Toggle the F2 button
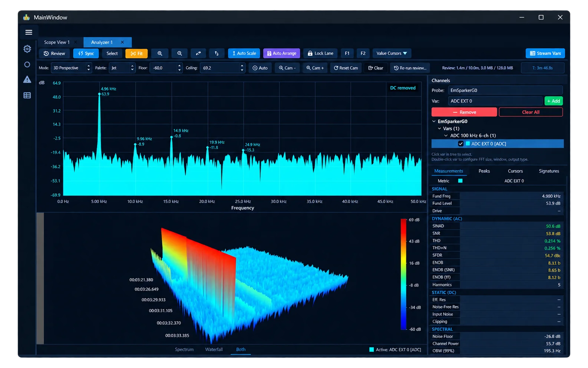The width and height of the screenshot is (588, 368). [363, 53]
